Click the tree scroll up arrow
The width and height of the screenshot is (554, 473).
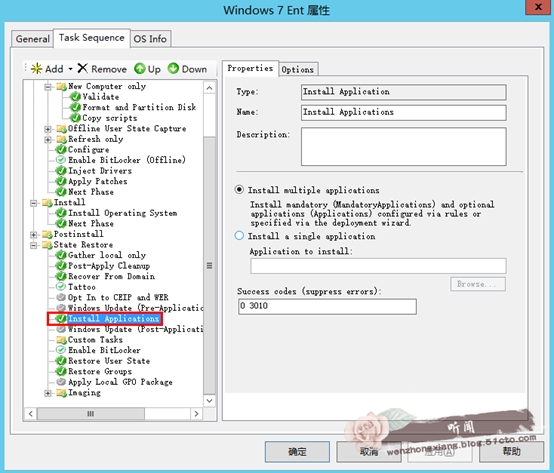click(x=210, y=88)
